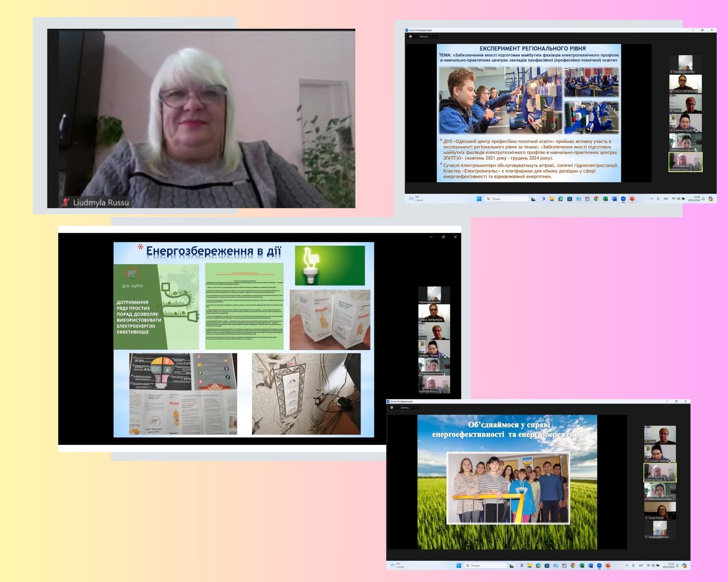The image size is (728, 582).
Task: Open PowerPoint in lower window's taskbar
Action: pyautogui.click(x=608, y=566)
